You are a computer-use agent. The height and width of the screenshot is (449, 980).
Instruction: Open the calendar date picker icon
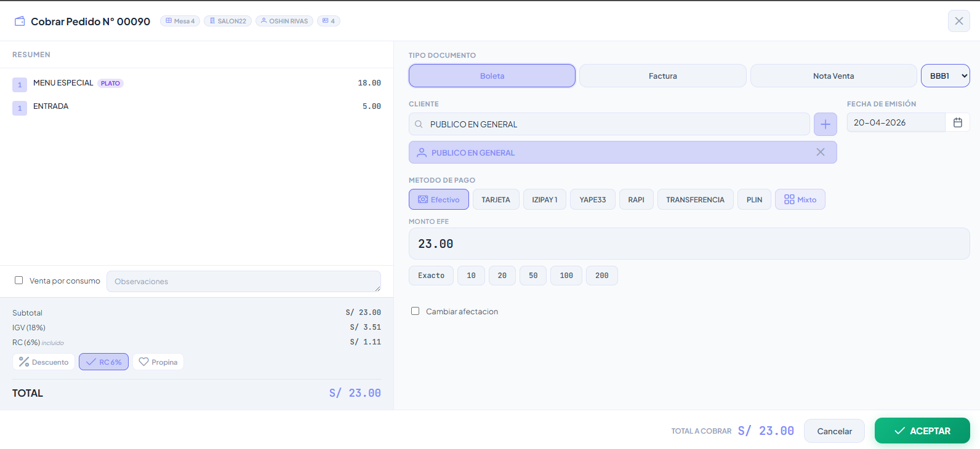(958, 122)
